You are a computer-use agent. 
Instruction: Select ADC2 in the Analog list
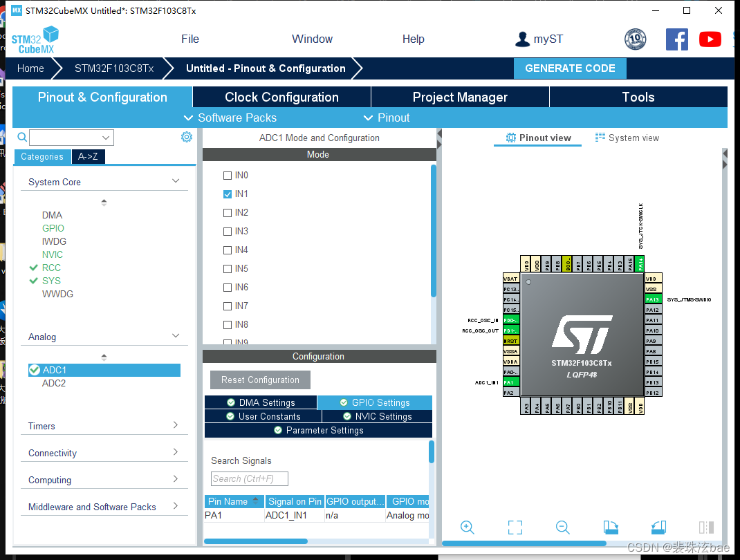point(54,383)
